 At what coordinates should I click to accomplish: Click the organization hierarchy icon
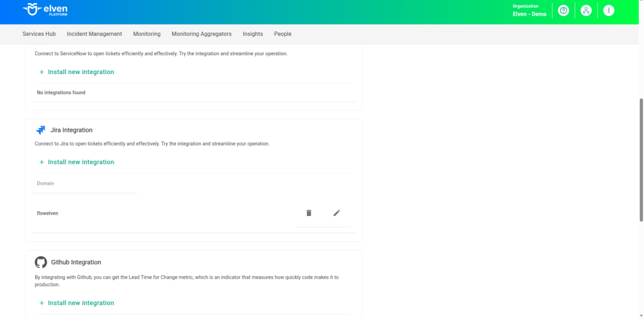586,11
